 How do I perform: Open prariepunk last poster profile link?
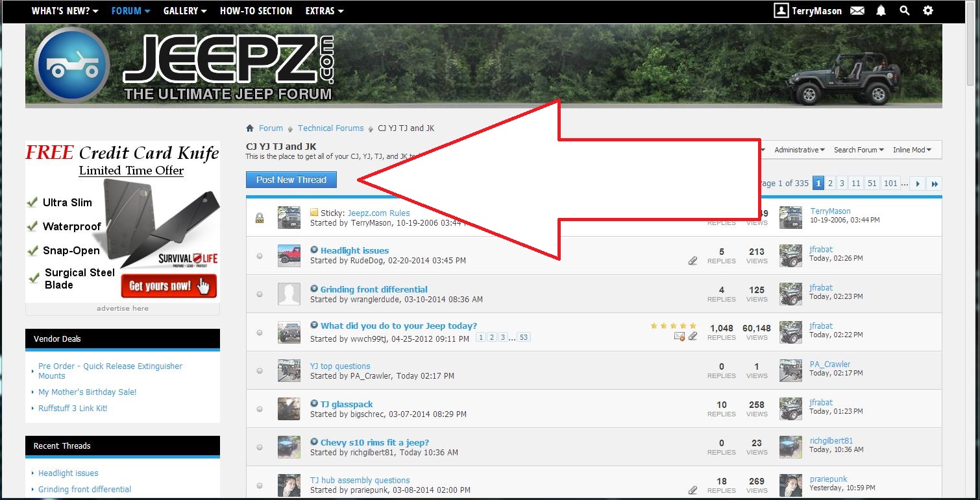tap(829, 479)
